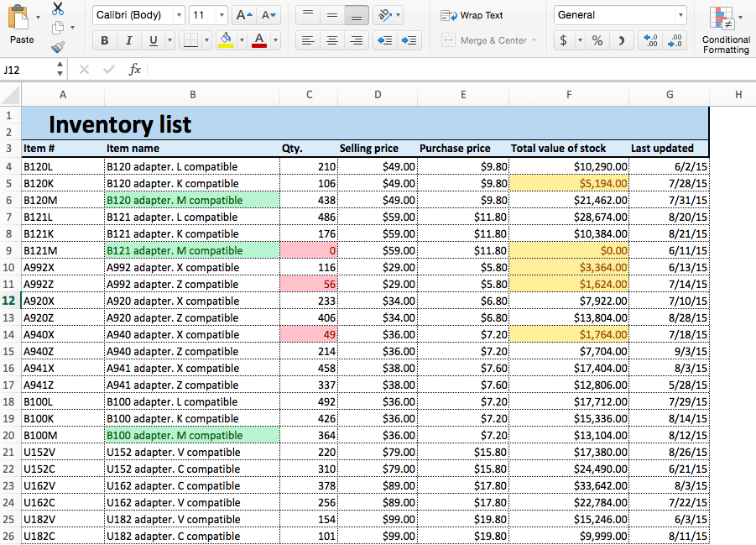
Task: Increase font size with larger A
Action: 243,15
